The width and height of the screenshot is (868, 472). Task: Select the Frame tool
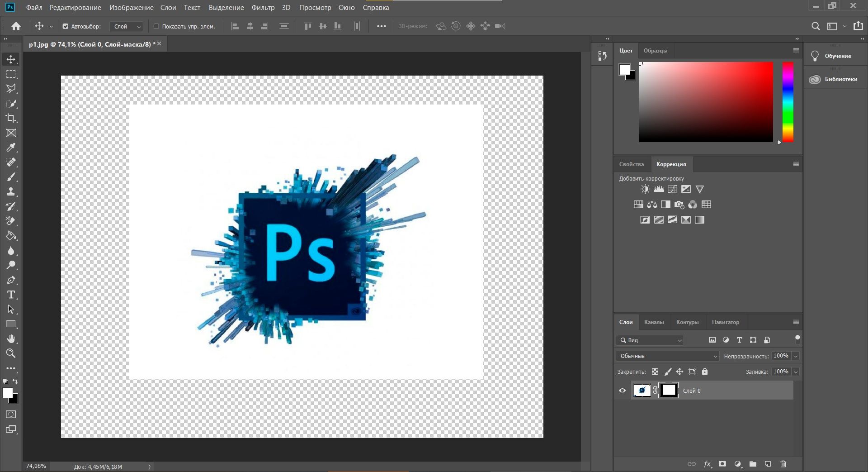coord(11,133)
